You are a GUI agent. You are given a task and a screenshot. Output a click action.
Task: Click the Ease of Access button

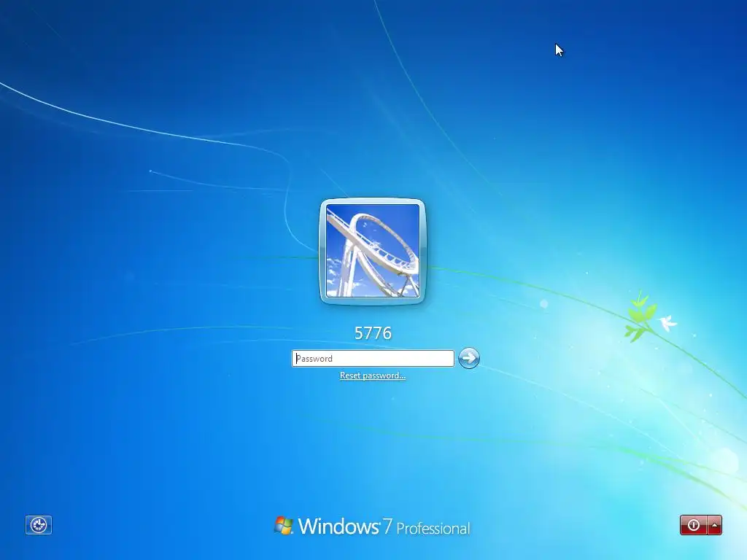pyautogui.click(x=39, y=525)
